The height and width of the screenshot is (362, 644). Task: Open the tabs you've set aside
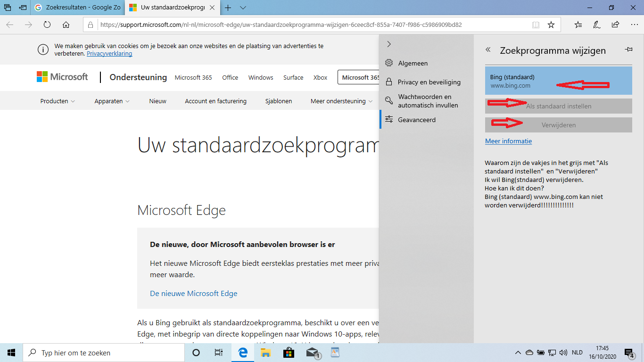click(8, 8)
